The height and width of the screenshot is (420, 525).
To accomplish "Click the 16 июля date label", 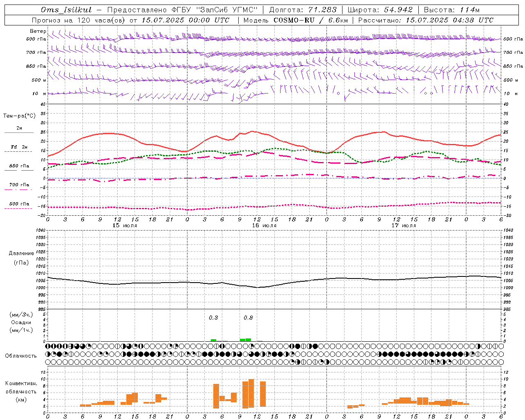I will tap(264, 226).
